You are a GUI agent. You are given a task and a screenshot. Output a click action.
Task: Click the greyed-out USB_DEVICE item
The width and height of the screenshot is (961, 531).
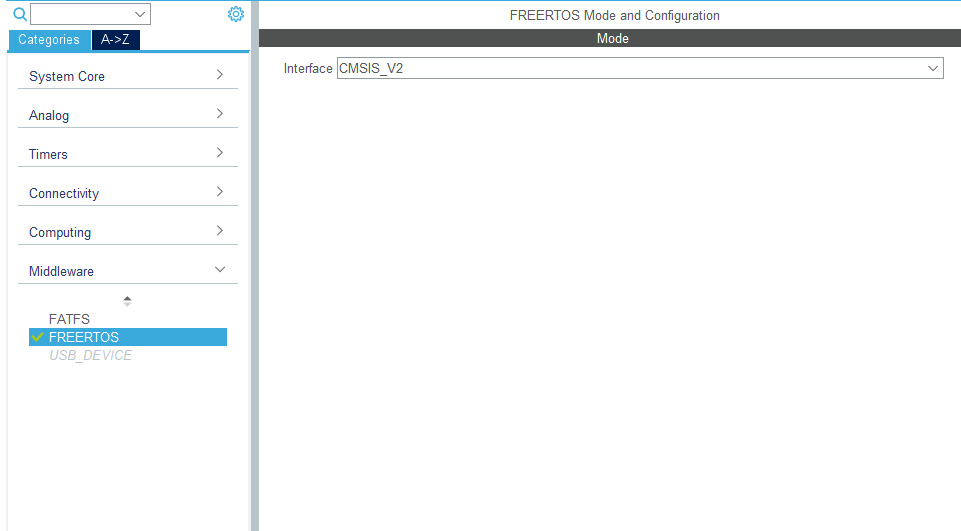(91, 356)
